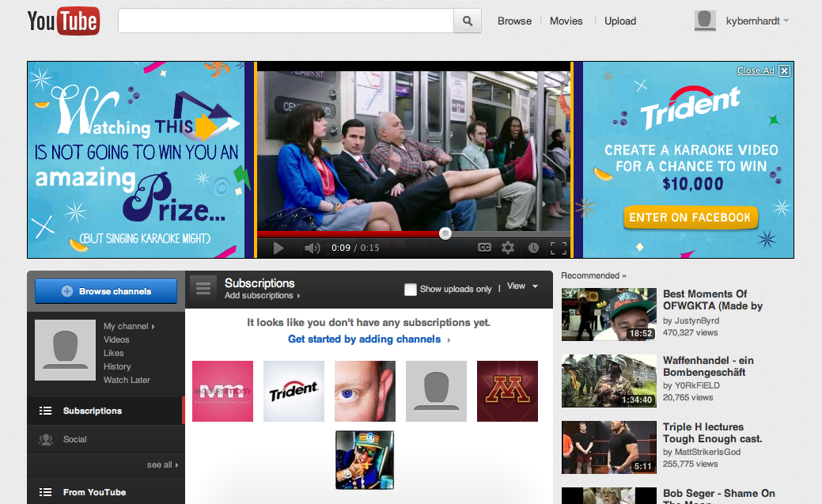
Task: Open History in sidebar
Action: (x=117, y=366)
